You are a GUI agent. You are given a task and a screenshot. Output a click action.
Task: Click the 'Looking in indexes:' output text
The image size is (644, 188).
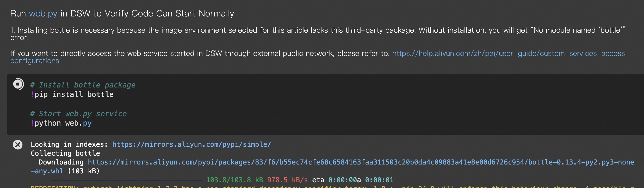[69, 144]
